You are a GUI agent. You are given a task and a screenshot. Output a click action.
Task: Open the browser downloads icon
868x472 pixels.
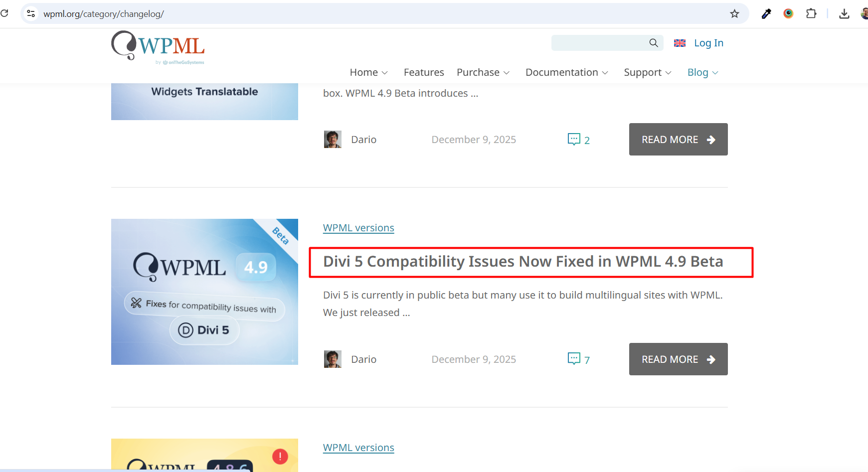(844, 13)
